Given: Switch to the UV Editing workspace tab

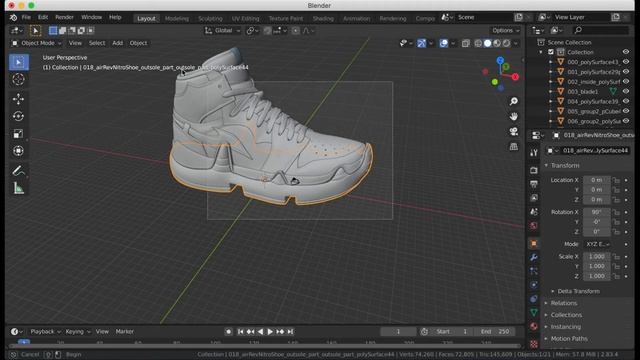Looking at the screenshot, I should pyautogui.click(x=245, y=19).
